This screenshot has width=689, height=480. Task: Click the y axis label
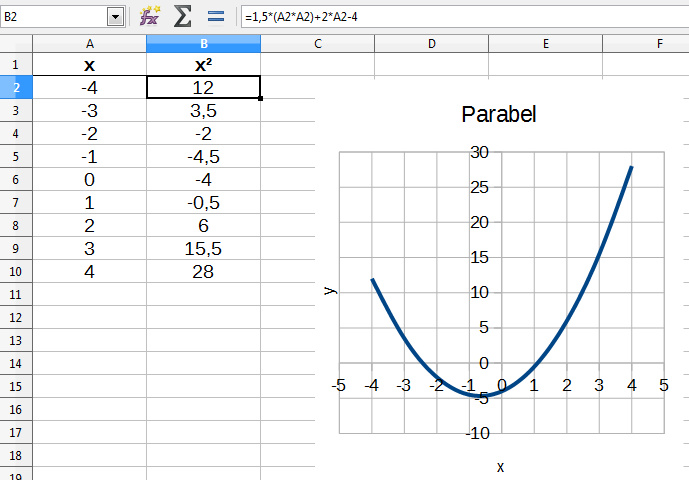tap(330, 291)
